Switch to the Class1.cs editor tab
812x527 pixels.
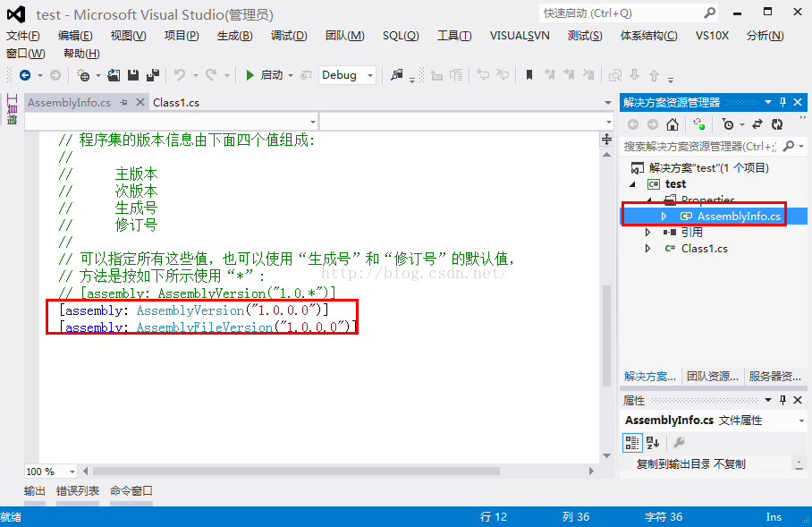coord(176,103)
